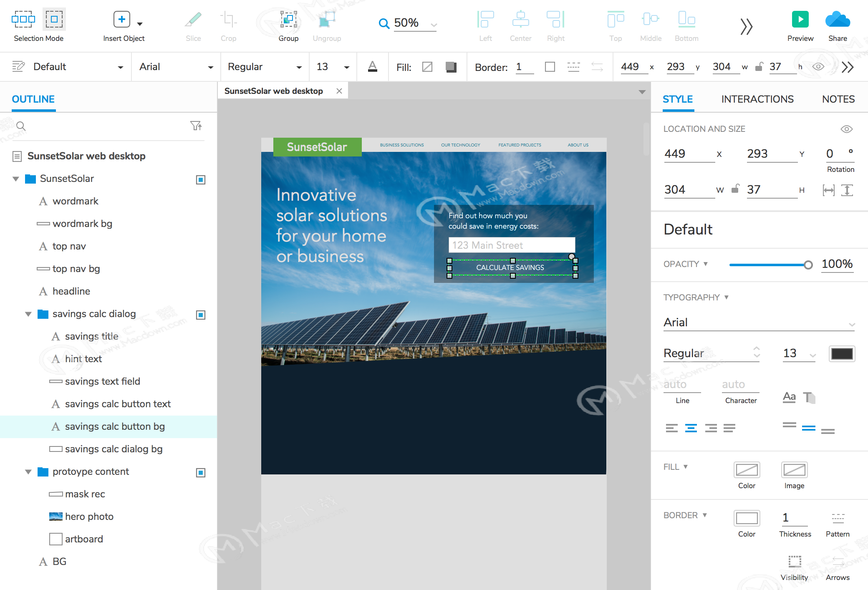Open the page list dropdown arrow
Viewport: 868px width, 590px height.
tap(642, 92)
